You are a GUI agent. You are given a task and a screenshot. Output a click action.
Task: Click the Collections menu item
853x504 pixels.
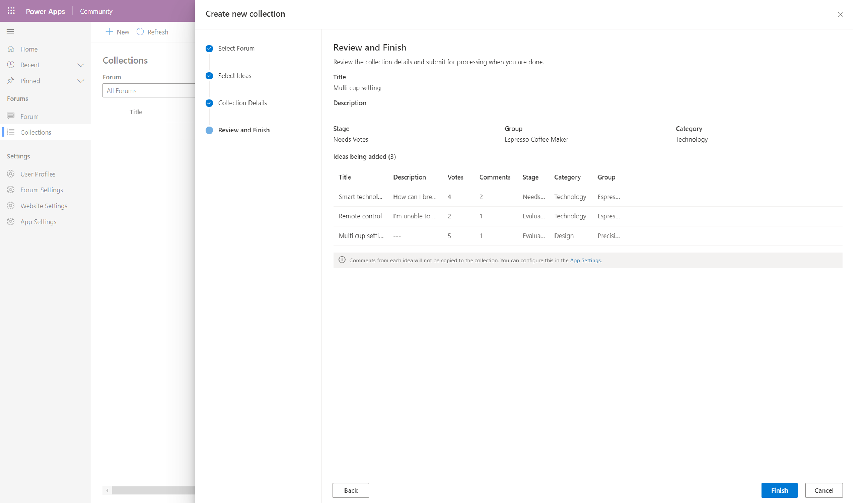coord(35,132)
